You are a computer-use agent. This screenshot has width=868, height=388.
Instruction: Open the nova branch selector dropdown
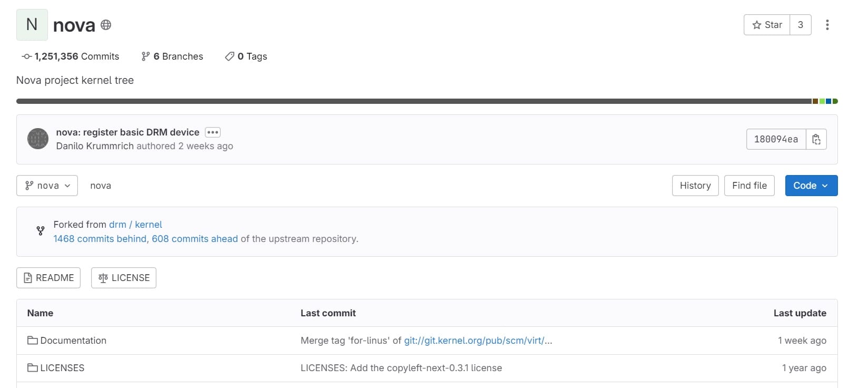pos(47,186)
